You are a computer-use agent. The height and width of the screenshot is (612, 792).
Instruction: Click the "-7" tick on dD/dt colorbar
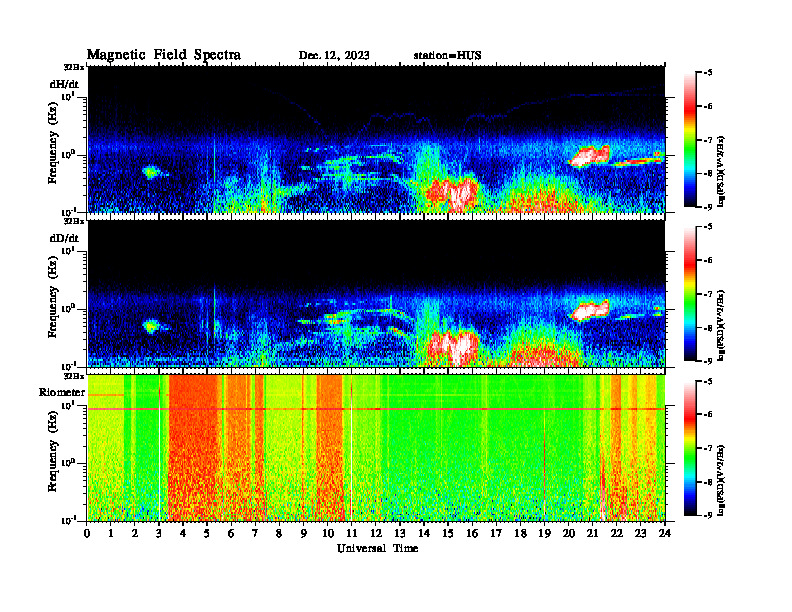pos(708,294)
